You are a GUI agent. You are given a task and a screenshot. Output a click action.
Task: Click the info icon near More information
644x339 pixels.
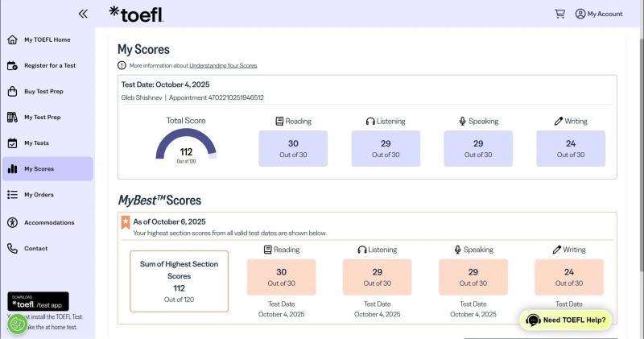pos(122,65)
